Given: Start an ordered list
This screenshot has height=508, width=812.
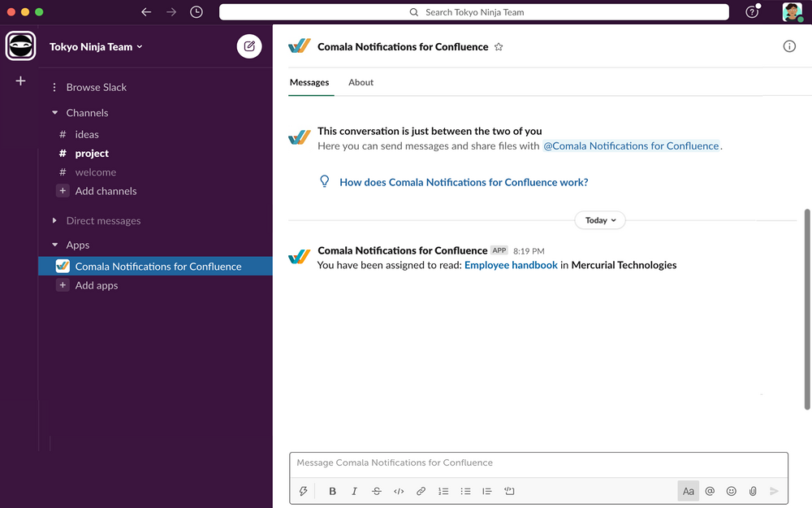Looking at the screenshot, I should tap(443, 491).
